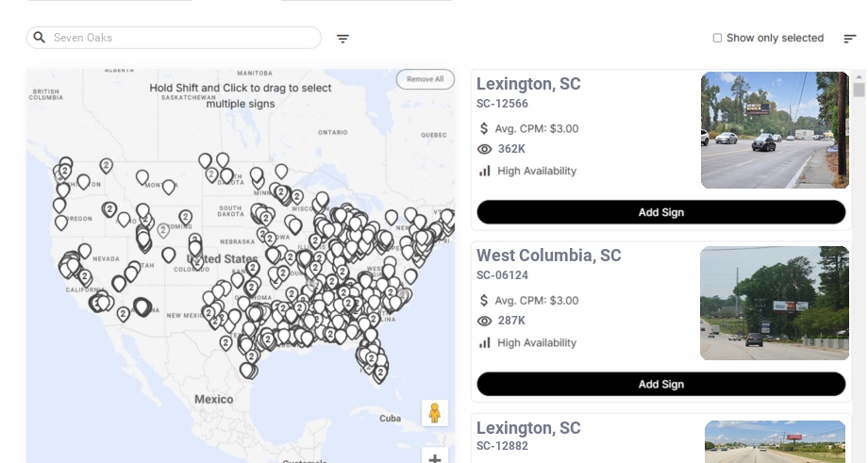The width and height of the screenshot is (868, 463).
Task: Click the dollar CPM icon for SC-06124
Action: [485, 301]
